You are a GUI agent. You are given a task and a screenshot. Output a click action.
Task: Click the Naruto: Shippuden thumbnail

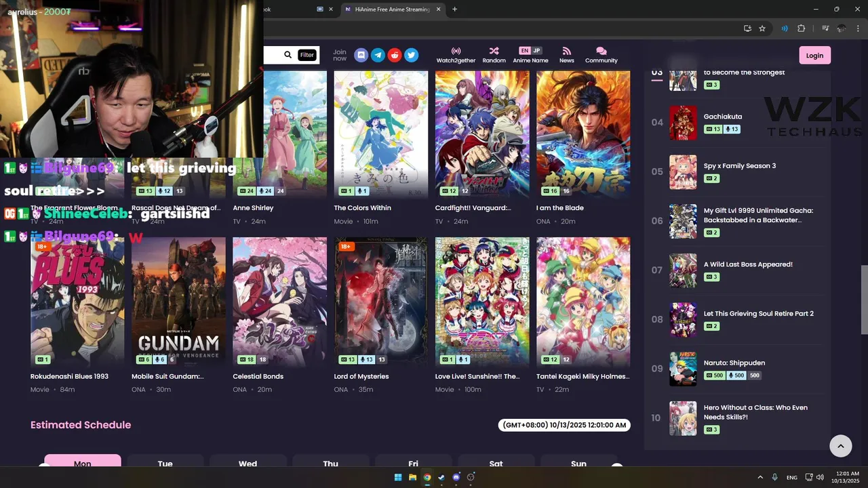click(683, 369)
